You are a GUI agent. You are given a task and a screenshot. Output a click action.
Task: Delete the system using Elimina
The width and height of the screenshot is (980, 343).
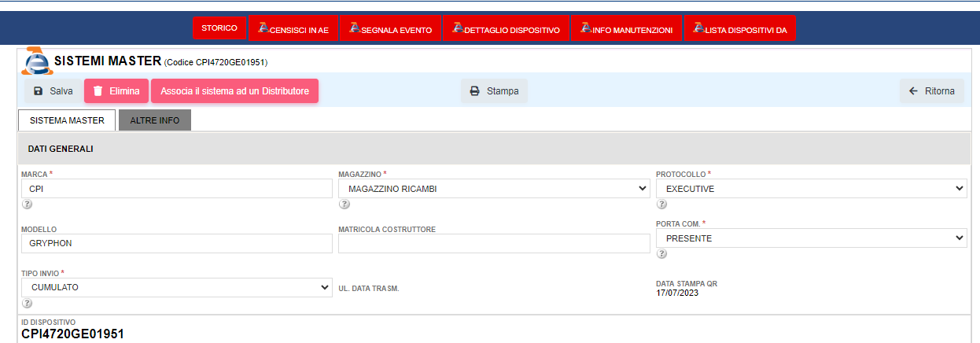click(x=116, y=91)
